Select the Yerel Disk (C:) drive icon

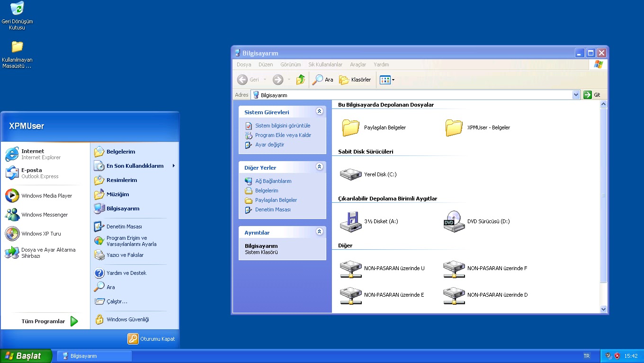(350, 174)
